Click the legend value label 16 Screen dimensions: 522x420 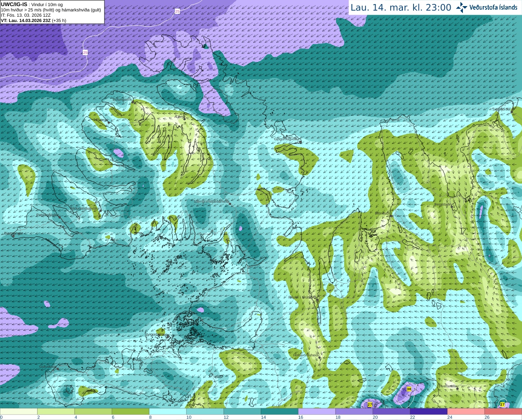(x=301, y=417)
